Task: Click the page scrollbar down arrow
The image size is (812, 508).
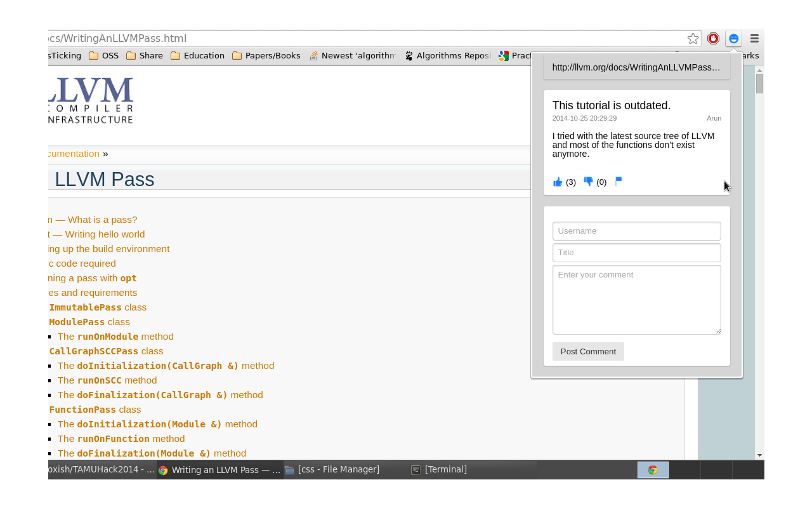Action: [759, 455]
